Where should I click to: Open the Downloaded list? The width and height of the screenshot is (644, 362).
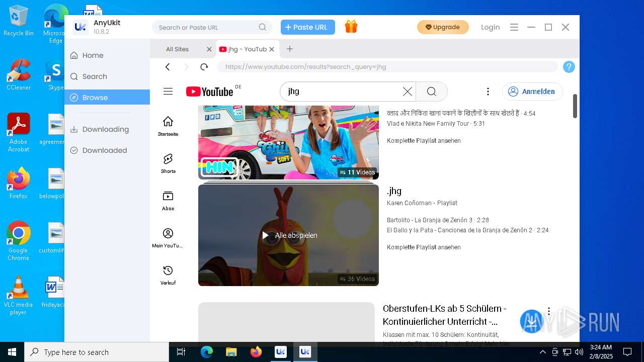[107, 150]
